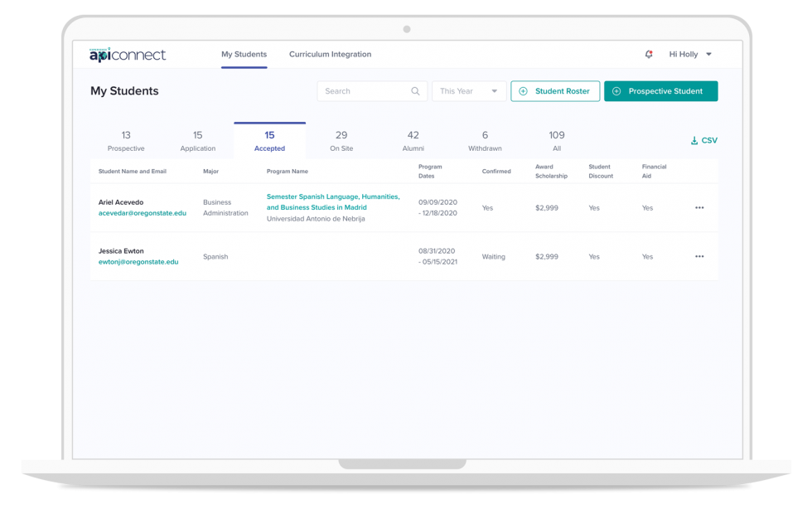Open more options for Jessica Ewton

pyautogui.click(x=699, y=257)
